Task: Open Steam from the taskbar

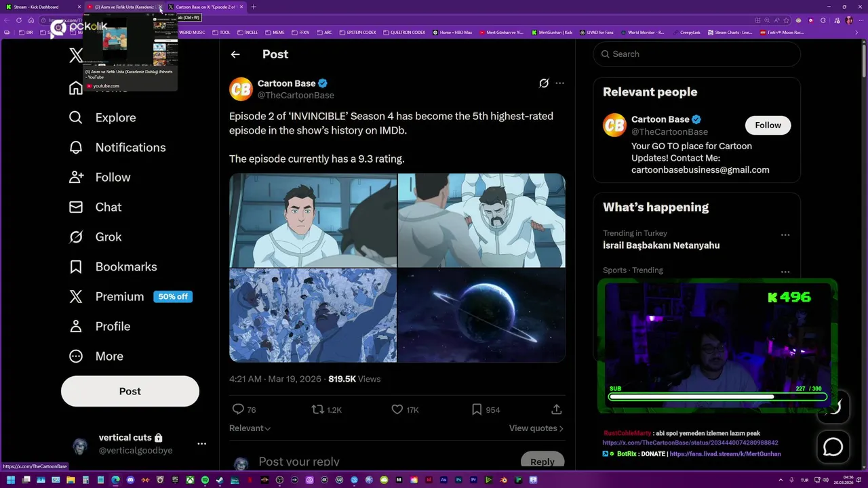Action: [x=220, y=480]
